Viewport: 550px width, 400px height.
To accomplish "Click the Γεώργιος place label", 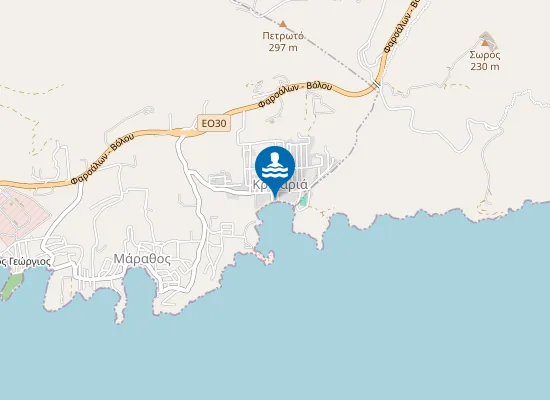I will 27,262.
